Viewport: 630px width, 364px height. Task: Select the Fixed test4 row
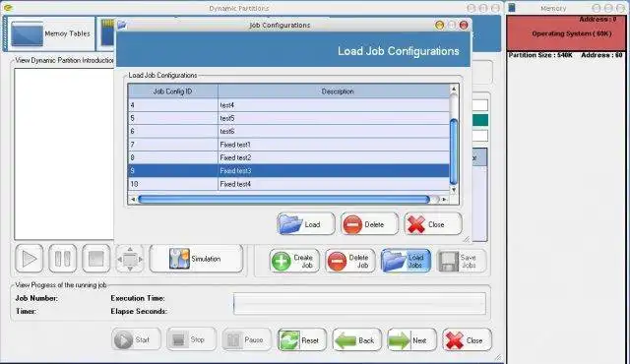[x=288, y=184]
